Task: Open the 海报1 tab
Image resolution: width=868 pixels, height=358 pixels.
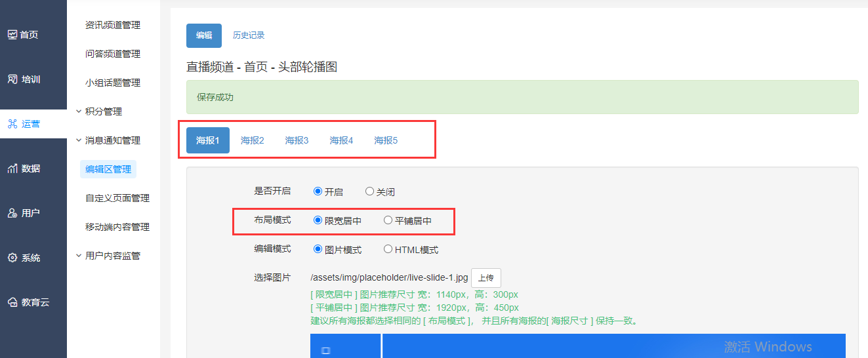Action: [x=208, y=140]
